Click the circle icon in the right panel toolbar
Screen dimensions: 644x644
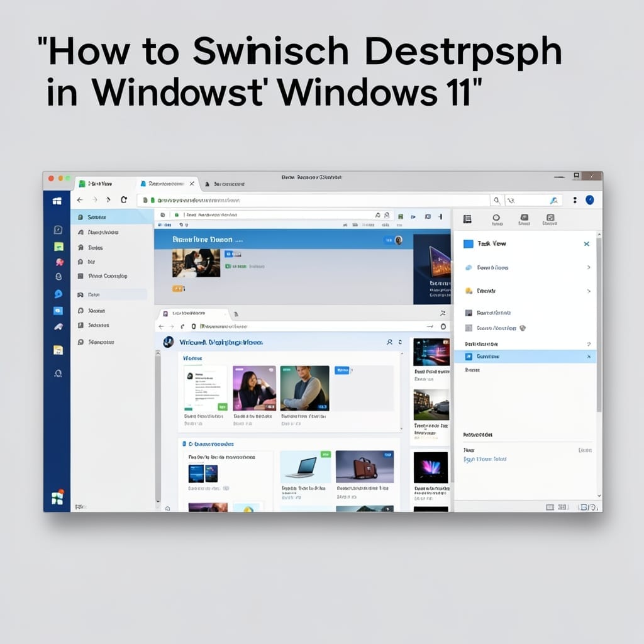click(x=496, y=218)
